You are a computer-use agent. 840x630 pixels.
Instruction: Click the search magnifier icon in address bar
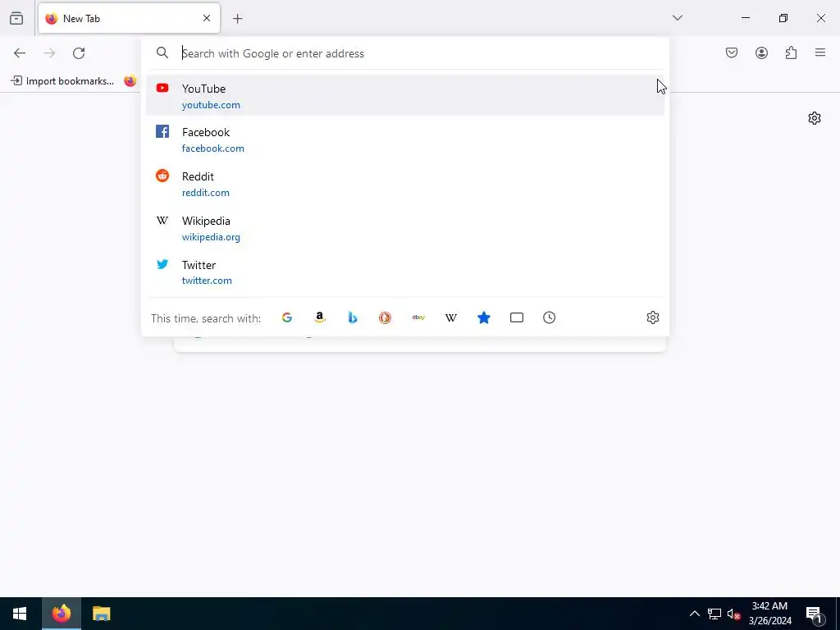[x=162, y=52]
